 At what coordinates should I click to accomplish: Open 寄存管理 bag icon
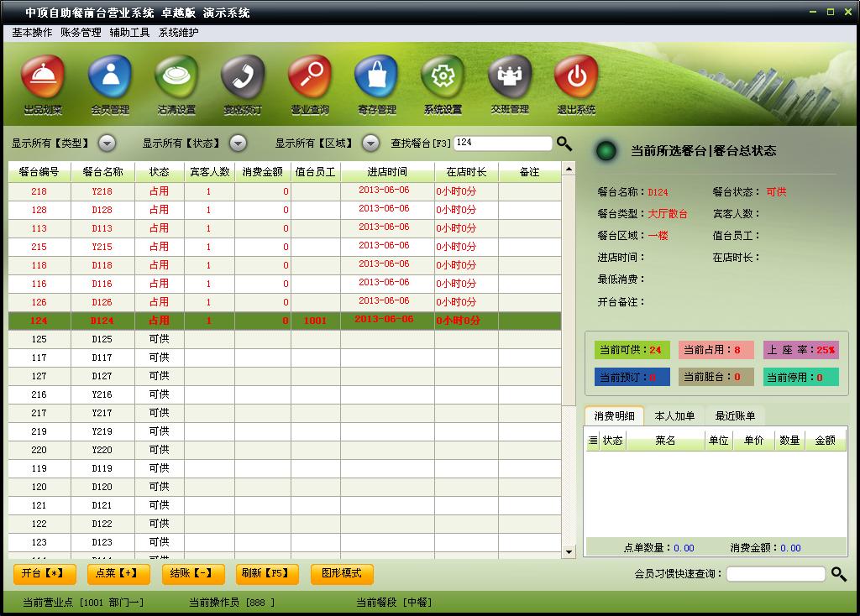pyautogui.click(x=376, y=77)
